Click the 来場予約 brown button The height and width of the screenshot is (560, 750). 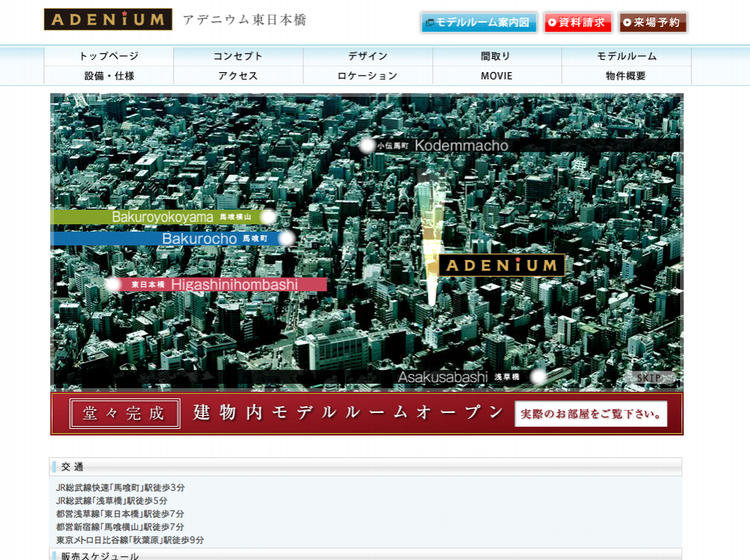click(x=652, y=23)
